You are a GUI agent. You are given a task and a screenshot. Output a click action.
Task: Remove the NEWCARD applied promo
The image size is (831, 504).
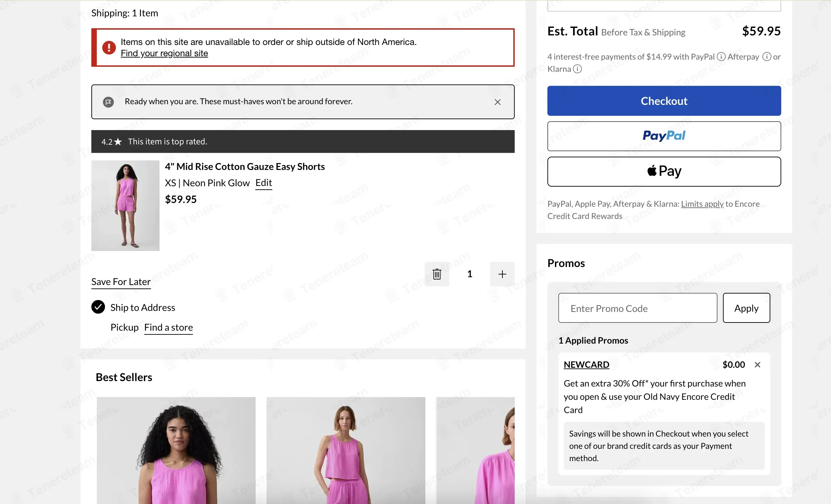tap(757, 365)
